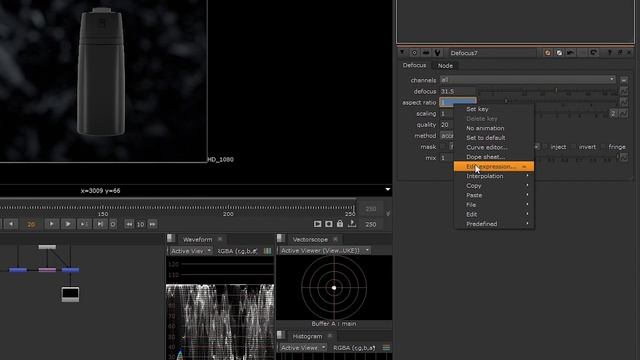Enable the inject checkbox
Image resolution: width=640 pixels, height=360 pixels.
545,147
